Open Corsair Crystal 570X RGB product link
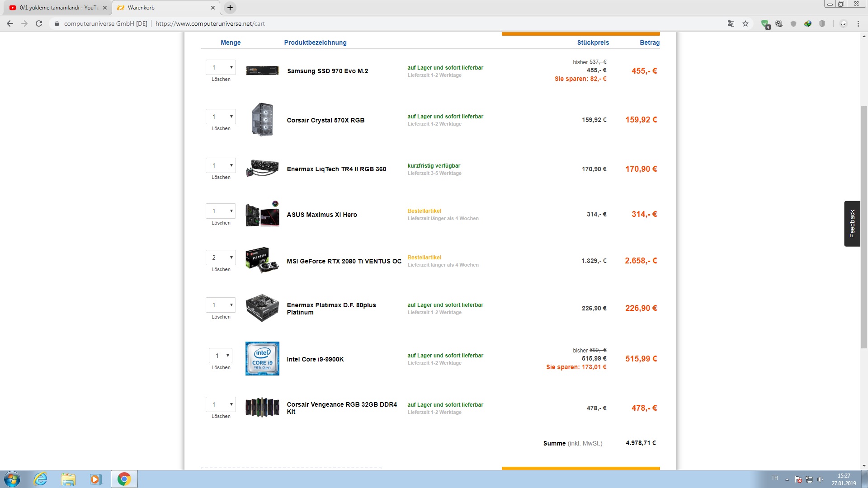Image resolution: width=868 pixels, height=488 pixels. pyautogui.click(x=325, y=120)
